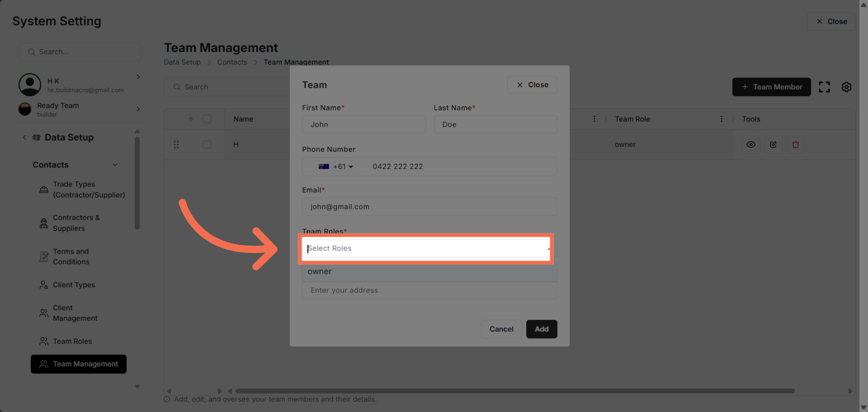Click the Cancel button in Team dialog
868x412 pixels.
pos(501,329)
